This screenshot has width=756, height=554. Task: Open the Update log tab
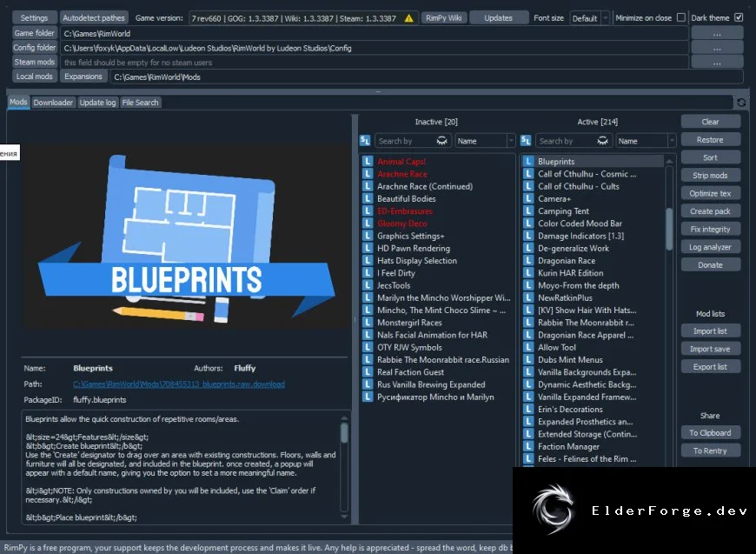[97, 103]
